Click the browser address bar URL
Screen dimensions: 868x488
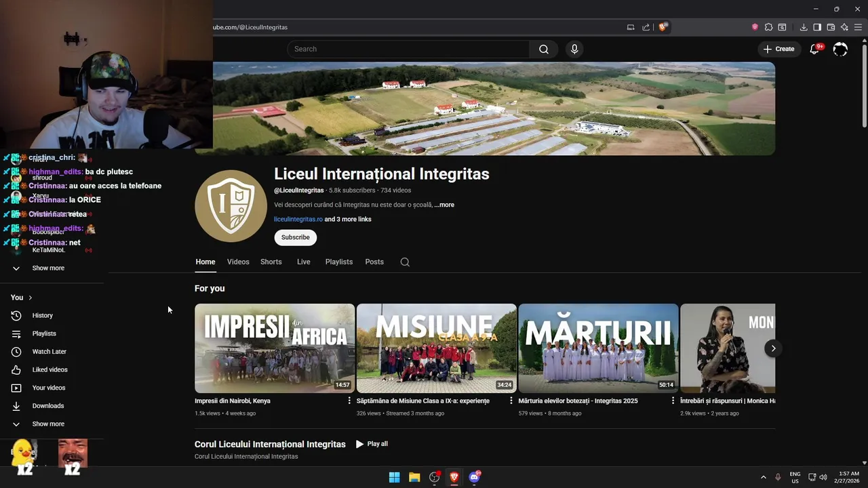(250, 27)
